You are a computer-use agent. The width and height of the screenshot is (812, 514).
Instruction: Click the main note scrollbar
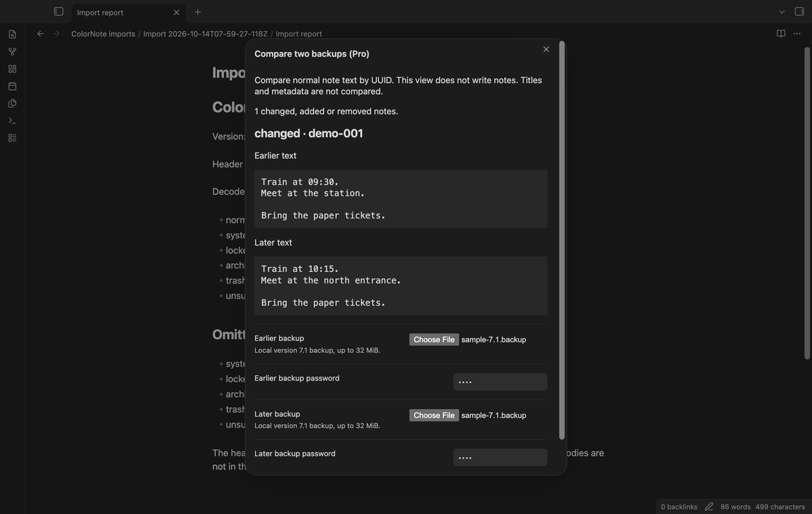click(807, 203)
